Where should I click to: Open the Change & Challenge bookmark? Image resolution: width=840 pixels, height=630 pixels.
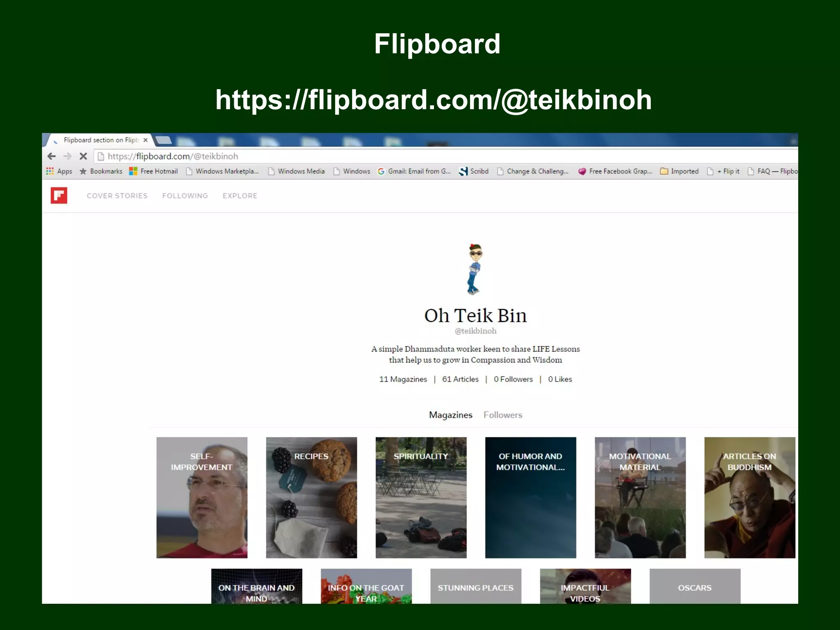[x=533, y=171]
